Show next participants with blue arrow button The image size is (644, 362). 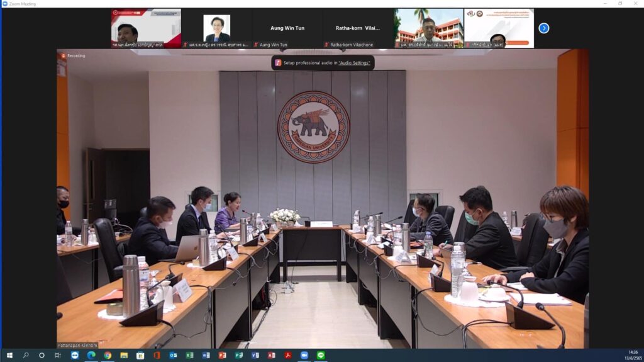pos(544,28)
